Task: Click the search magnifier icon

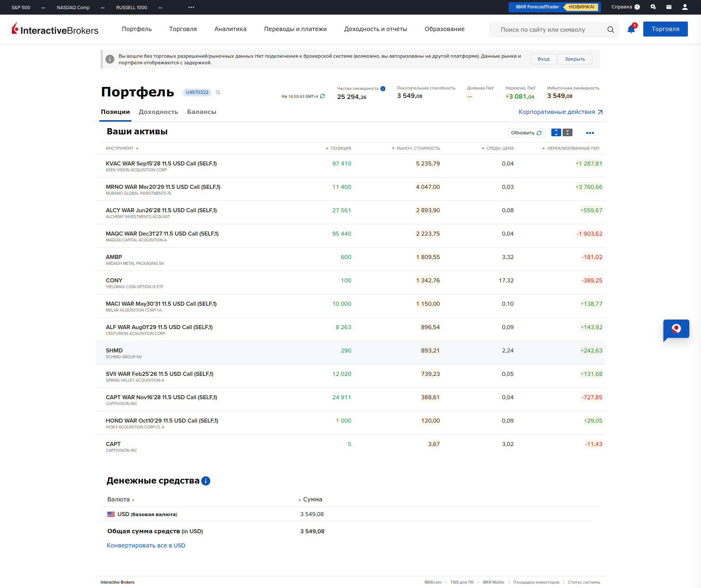Action: (x=610, y=30)
